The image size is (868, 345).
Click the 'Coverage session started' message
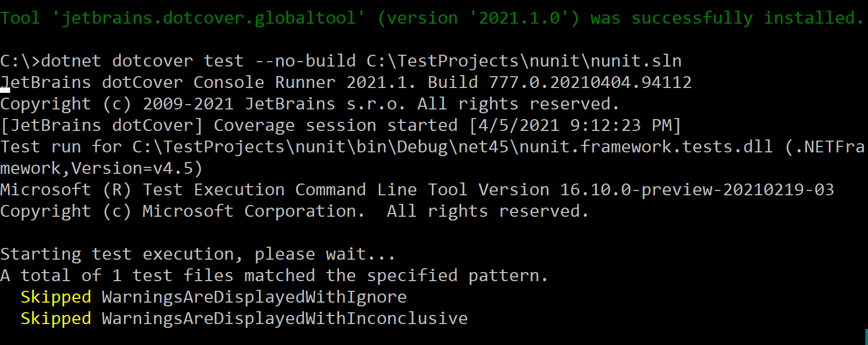[x=335, y=125]
